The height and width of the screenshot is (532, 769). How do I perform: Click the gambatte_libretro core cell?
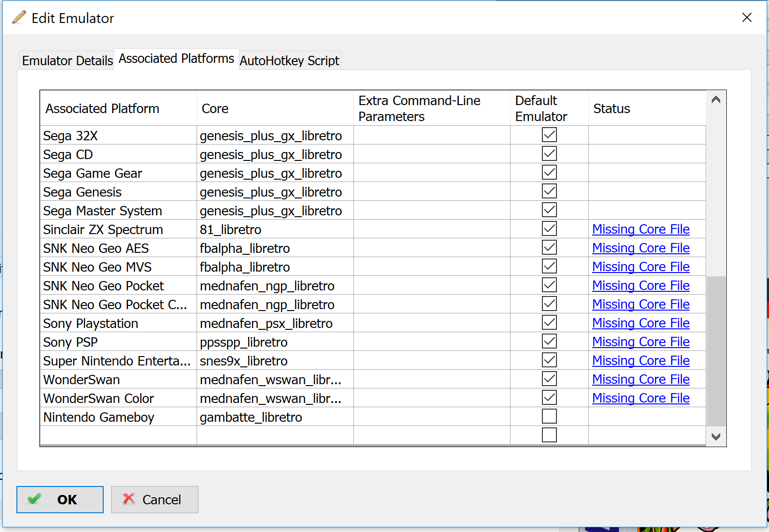point(275,417)
